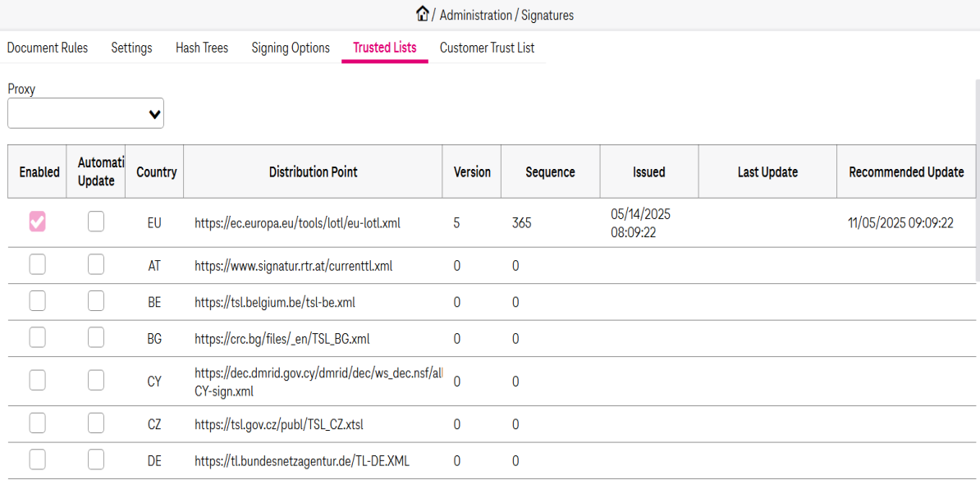Click the Administration breadcrumb link
The height and width of the screenshot is (480, 980).
click(x=474, y=15)
